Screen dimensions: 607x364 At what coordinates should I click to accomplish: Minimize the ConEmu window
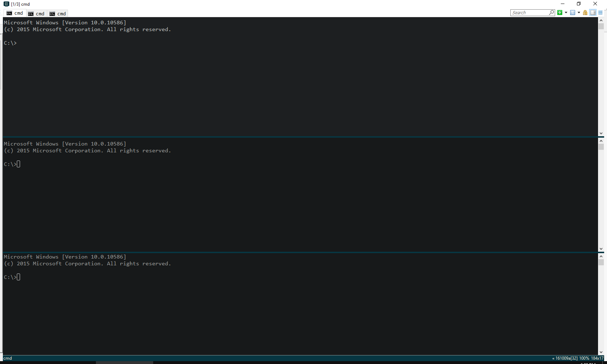pyautogui.click(x=563, y=4)
